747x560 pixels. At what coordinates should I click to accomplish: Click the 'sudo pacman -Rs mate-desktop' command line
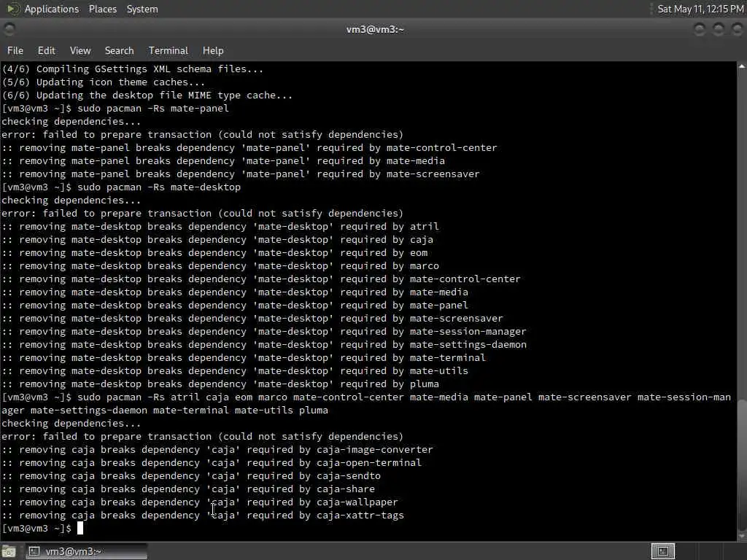158,187
